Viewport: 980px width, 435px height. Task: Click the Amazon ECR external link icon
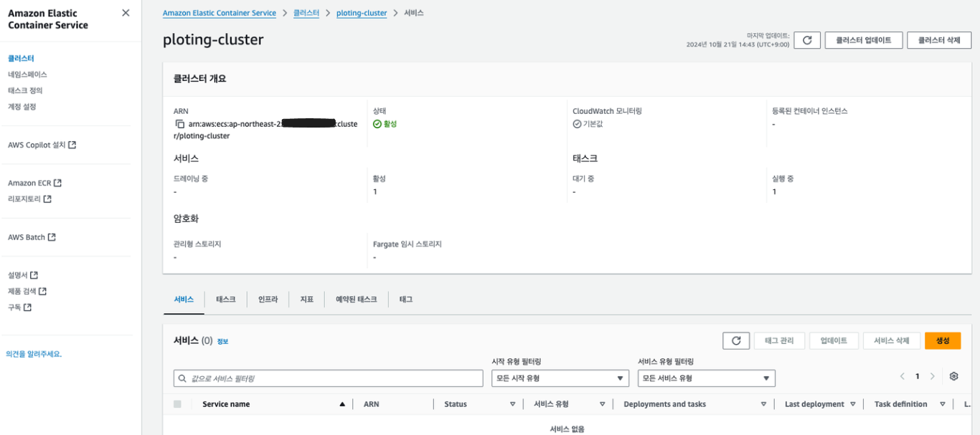(57, 183)
